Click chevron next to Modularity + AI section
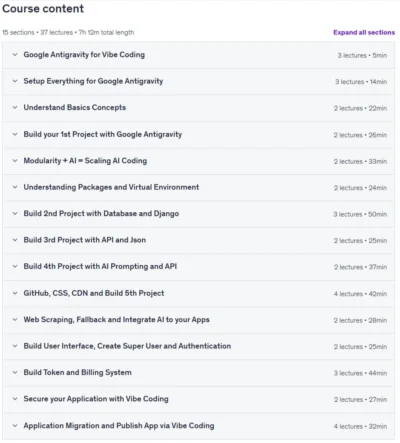The image size is (400, 443). pyautogui.click(x=15, y=161)
